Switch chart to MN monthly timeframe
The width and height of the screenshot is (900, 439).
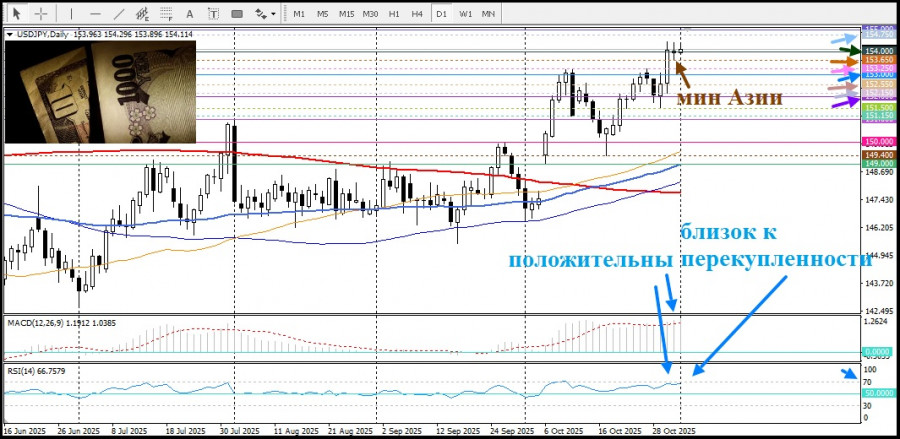488,13
